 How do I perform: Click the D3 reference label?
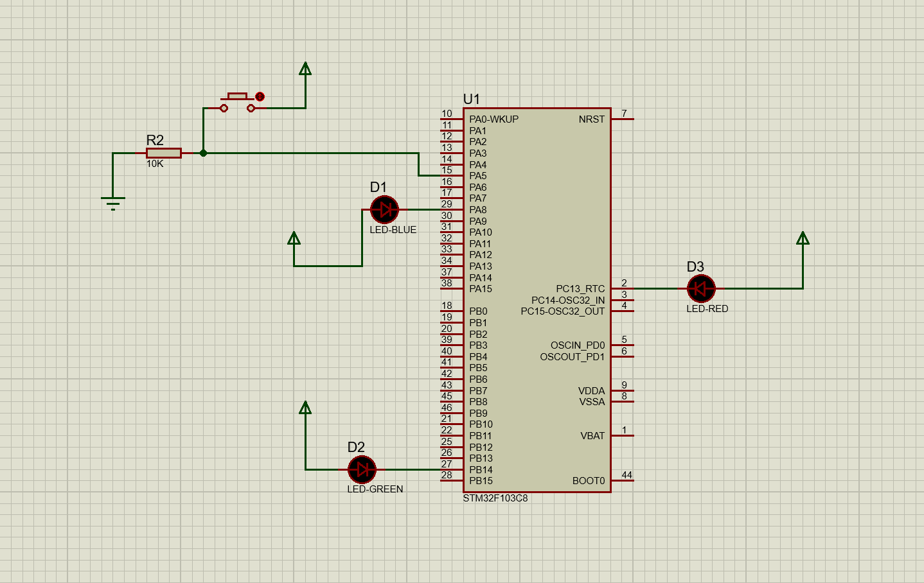695,266
